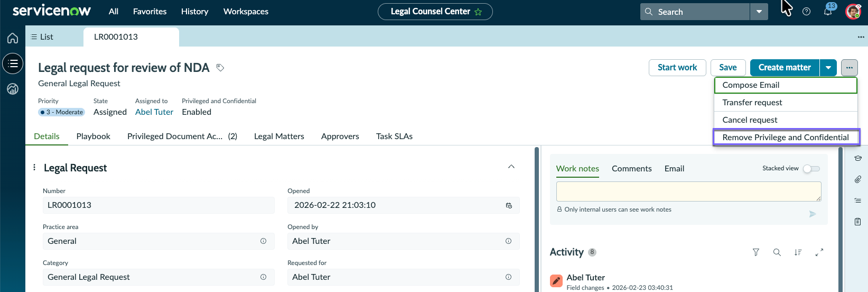868x292 pixels.
Task: Open Legal Request section vertical dots menu
Action: point(34,168)
